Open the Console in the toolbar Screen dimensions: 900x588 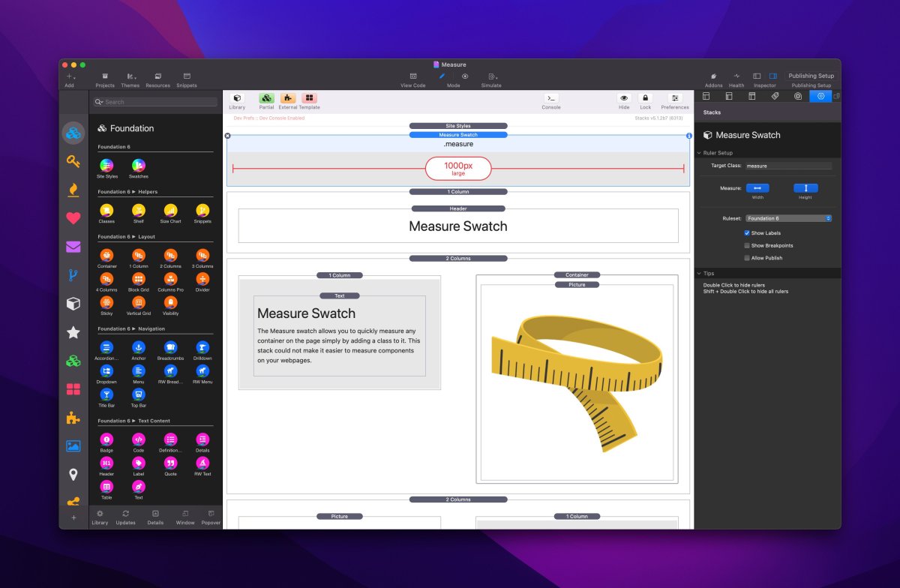551,98
